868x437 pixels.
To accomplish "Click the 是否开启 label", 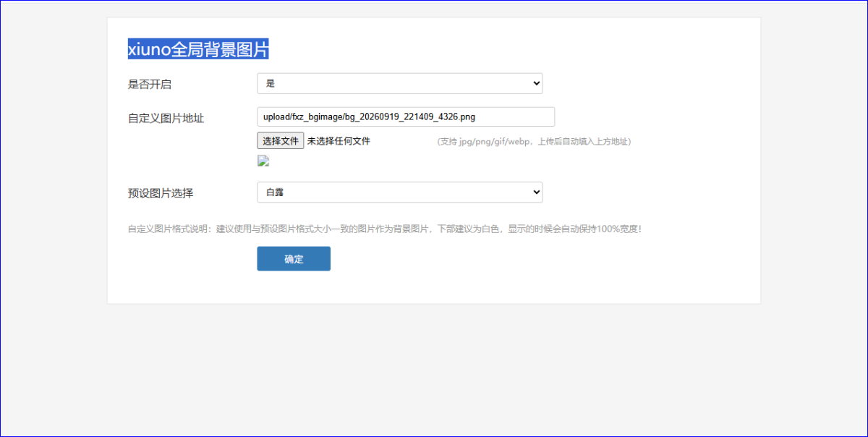I will [x=150, y=84].
